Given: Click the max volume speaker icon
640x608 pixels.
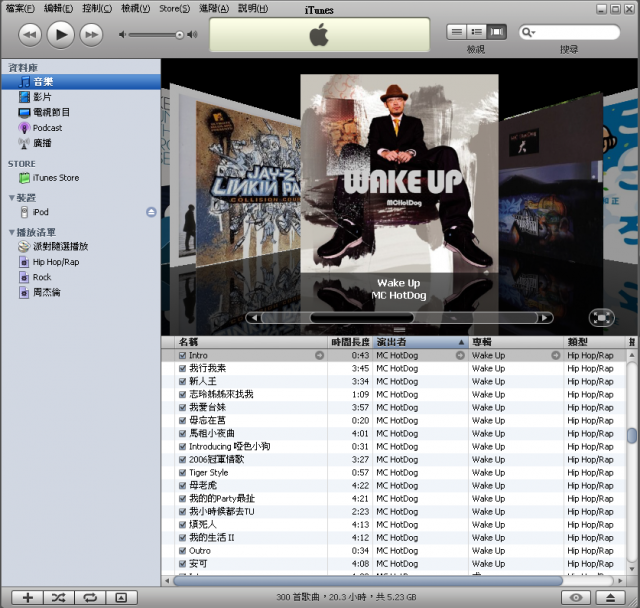Looking at the screenshot, I should point(192,35).
